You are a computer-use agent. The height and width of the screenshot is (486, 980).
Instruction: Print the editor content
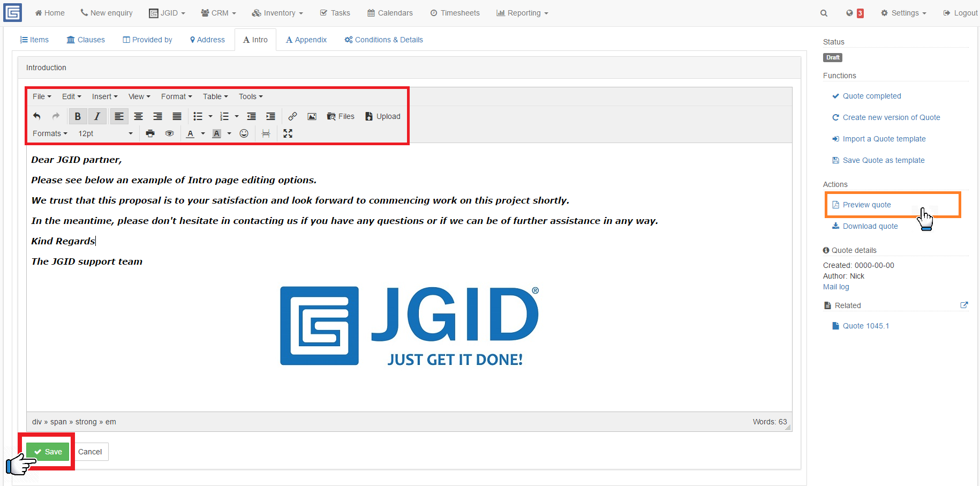pyautogui.click(x=150, y=133)
